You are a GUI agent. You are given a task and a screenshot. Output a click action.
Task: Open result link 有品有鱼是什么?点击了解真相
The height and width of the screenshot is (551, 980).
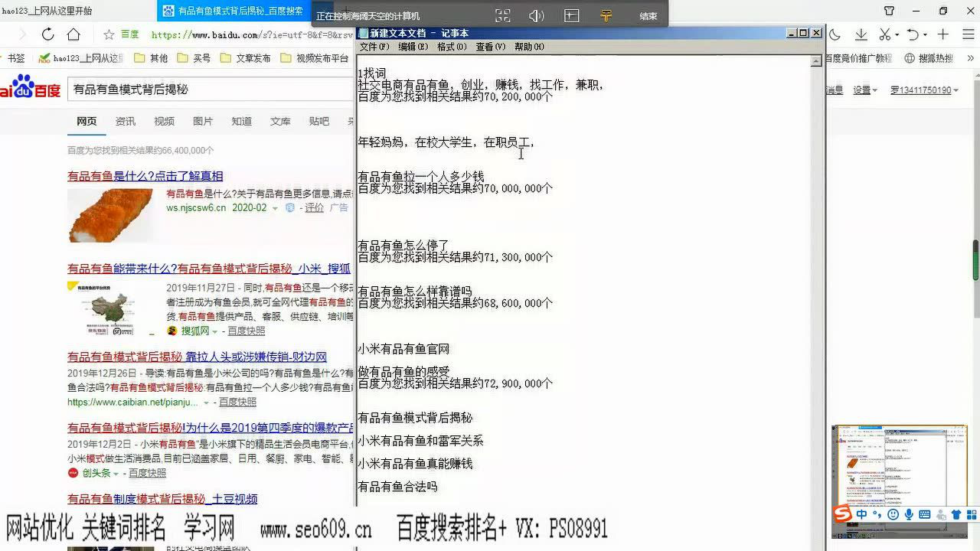click(145, 176)
